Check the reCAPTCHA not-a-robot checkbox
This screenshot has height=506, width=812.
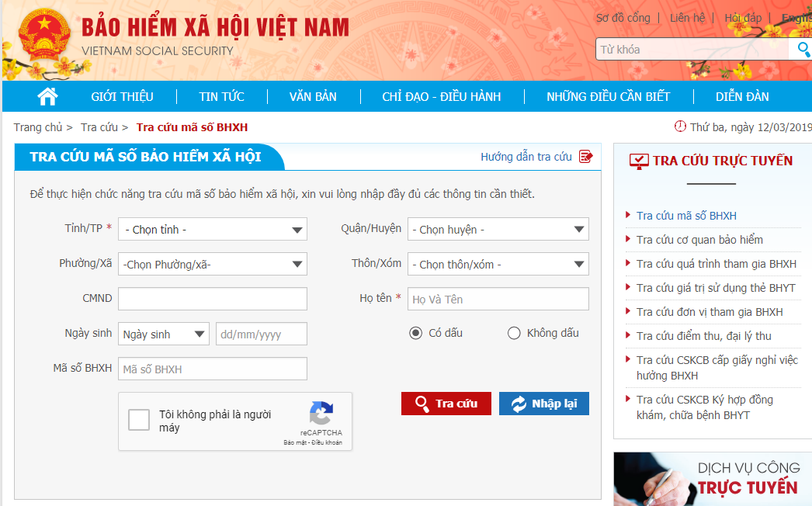click(139, 420)
